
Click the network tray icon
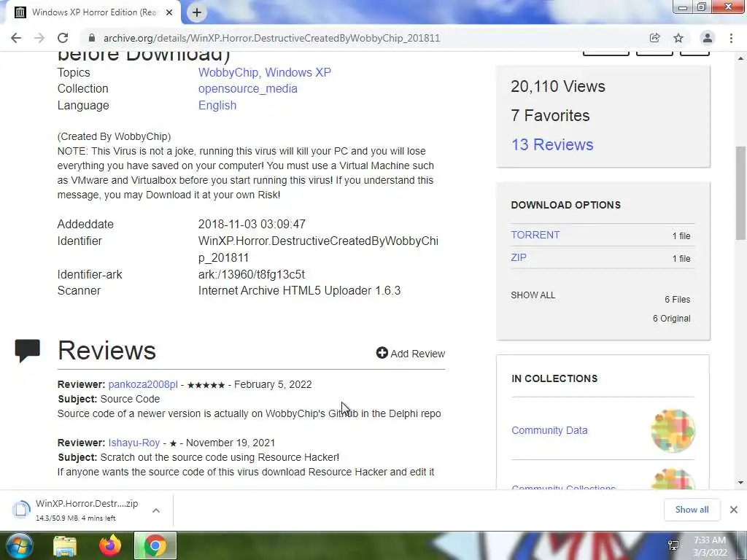673,545
